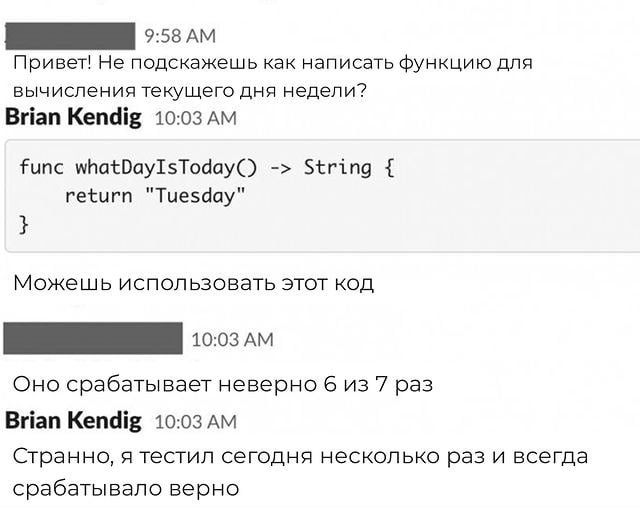Click the "func" keyword in the code snippet
The height and width of the screenshot is (507, 640).
41,166
